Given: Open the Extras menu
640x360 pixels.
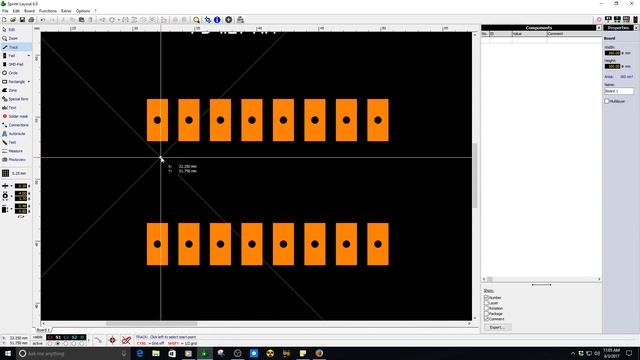Looking at the screenshot, I should [x=66, y=11].
